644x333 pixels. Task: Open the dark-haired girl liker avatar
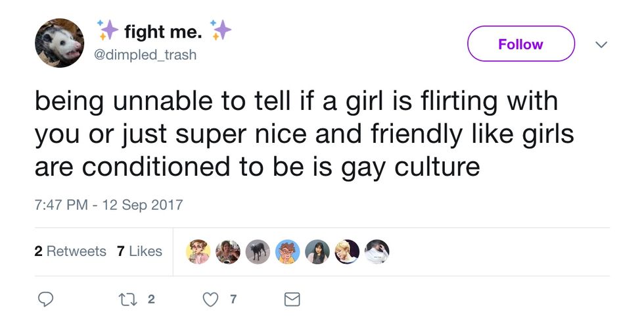tap(317, 251)
